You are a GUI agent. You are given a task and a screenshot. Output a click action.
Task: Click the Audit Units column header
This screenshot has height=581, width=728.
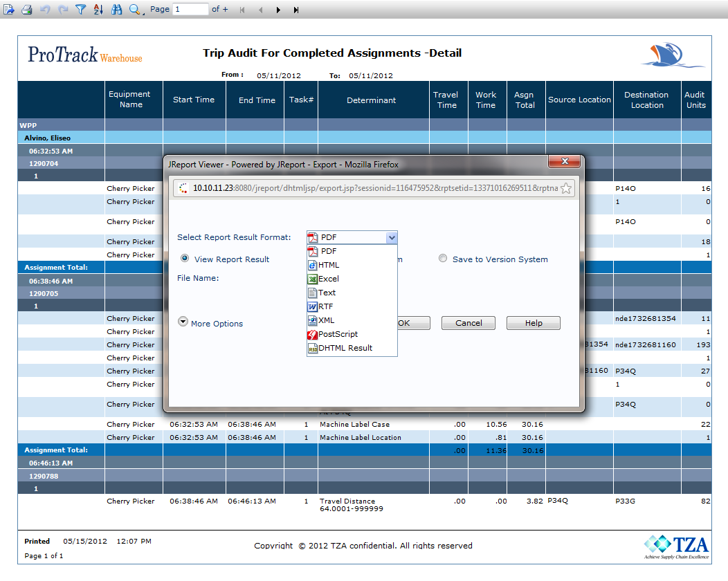696,100
